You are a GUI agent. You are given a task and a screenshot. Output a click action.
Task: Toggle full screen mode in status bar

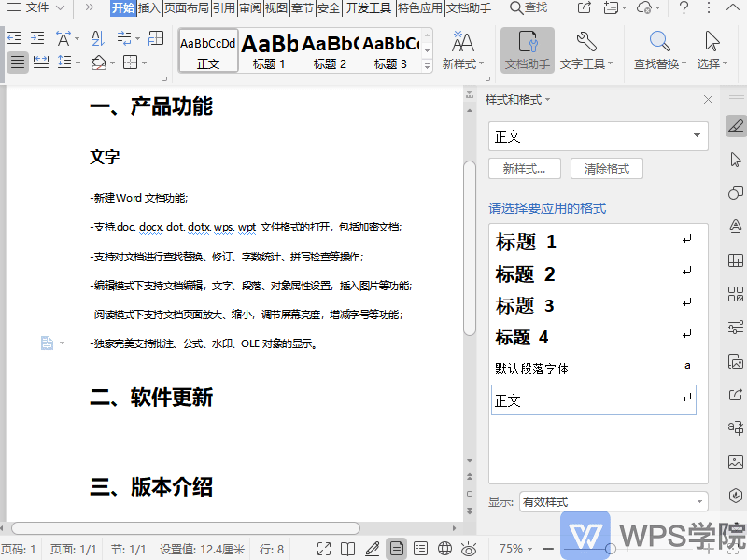click(324, 549)
